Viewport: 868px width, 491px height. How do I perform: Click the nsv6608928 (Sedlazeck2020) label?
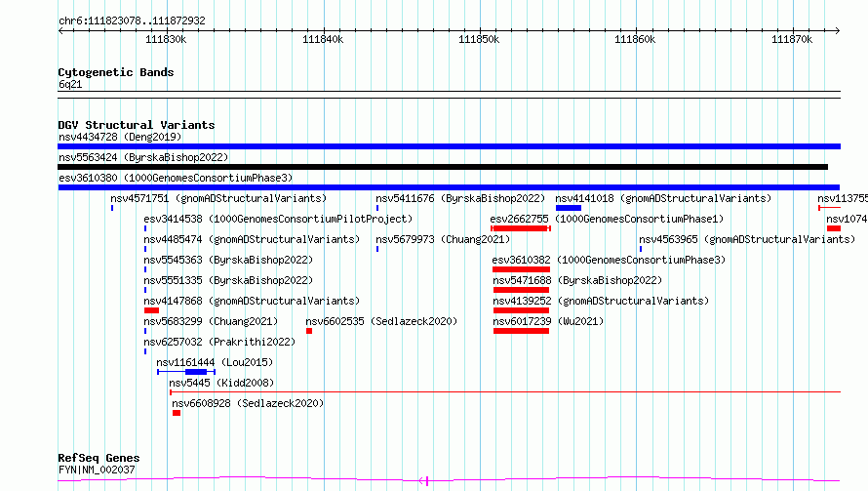(x=248, y=403)
